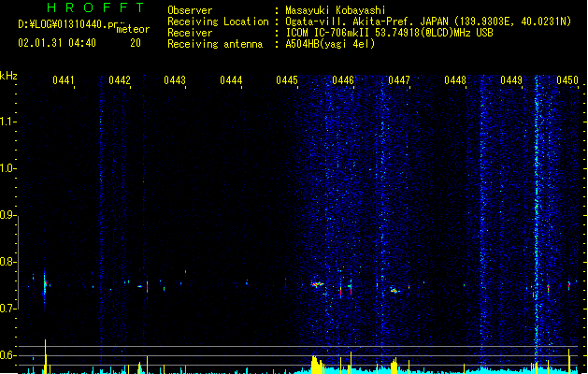Click the 0.9 kHz axis label
588x374 pixels.
[7, 215]
